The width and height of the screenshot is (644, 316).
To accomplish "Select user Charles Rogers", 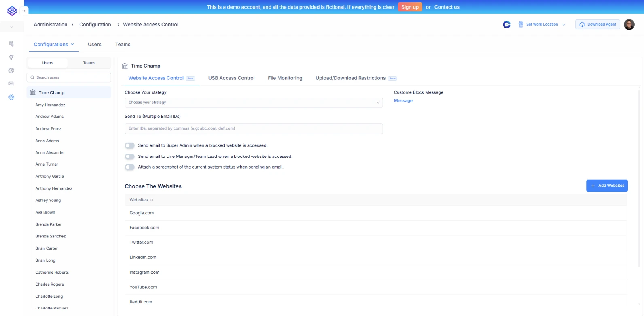I will pyautogui.click(x=50, y=284).
